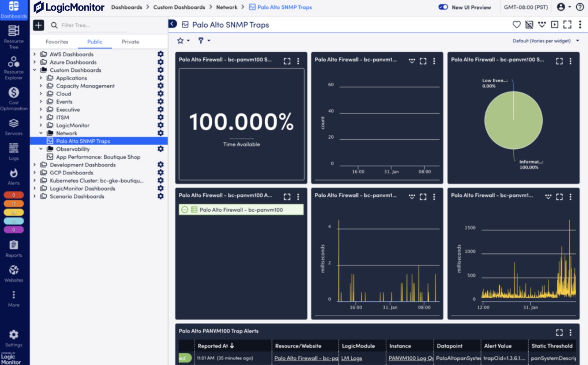This screenshot has height=365, width=588.
Task: Go to Network breadcrumb
Action: 227,7
